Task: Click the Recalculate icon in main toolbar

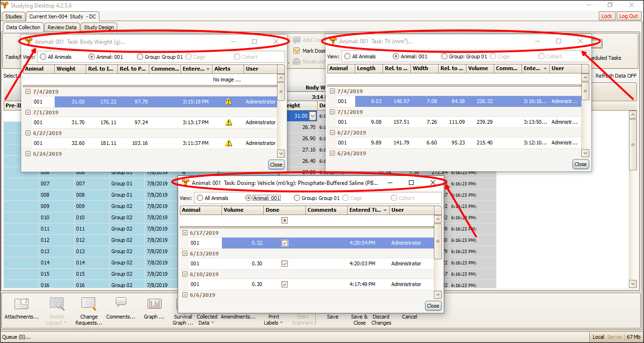Action: pyautogui.click(x=297, y=61)
